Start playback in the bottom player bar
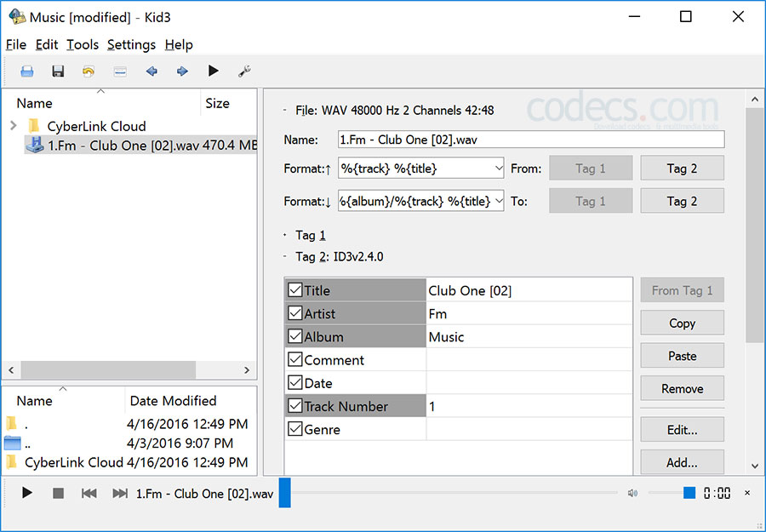The height and width of the screenshot is (532, 766). (x=27, y=493)
